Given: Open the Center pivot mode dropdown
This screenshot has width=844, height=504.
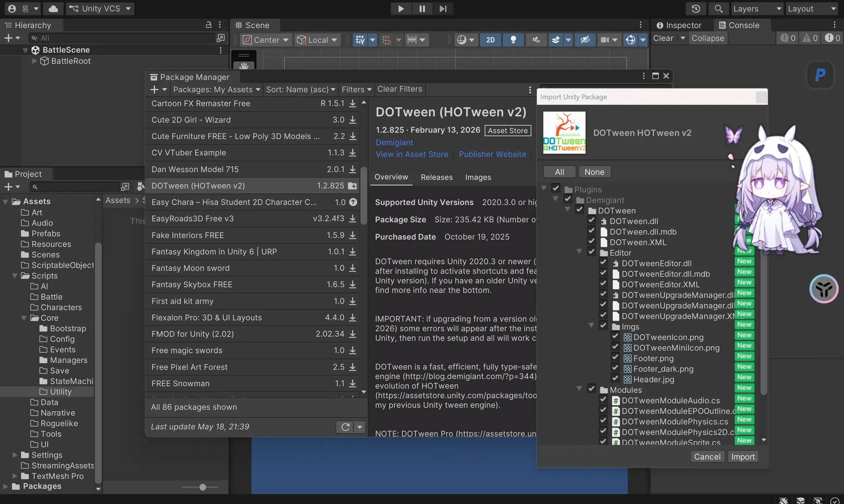Looking at the screenshot, I should [266, 40].
